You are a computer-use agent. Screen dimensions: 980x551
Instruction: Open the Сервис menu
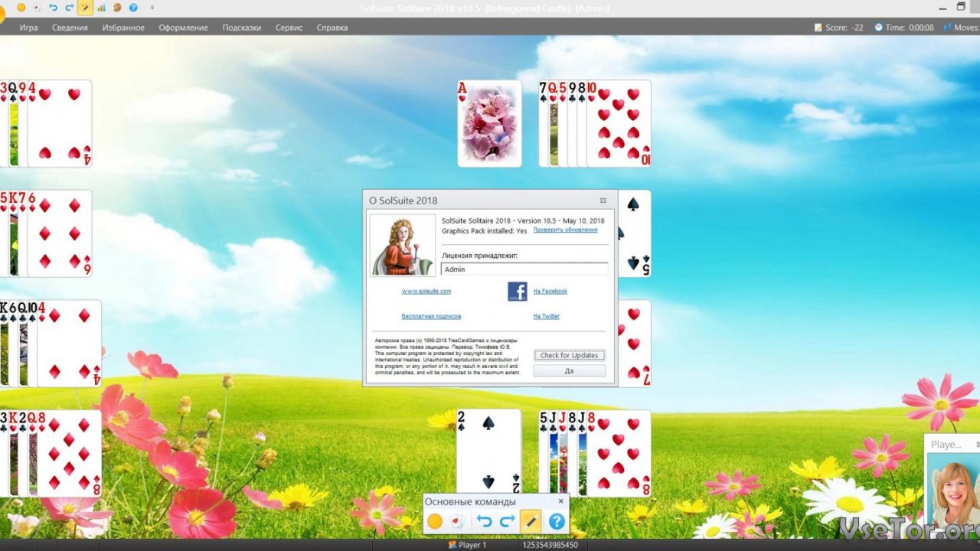(289, 28)
